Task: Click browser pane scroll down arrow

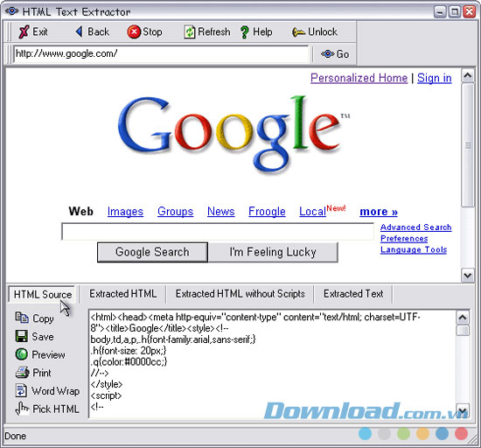Action: [468, 276]
